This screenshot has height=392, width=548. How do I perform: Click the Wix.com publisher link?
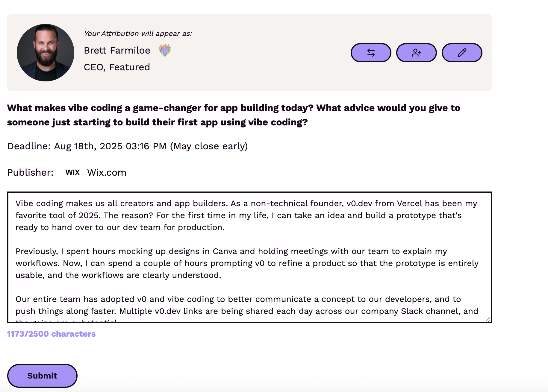point(106,172)
